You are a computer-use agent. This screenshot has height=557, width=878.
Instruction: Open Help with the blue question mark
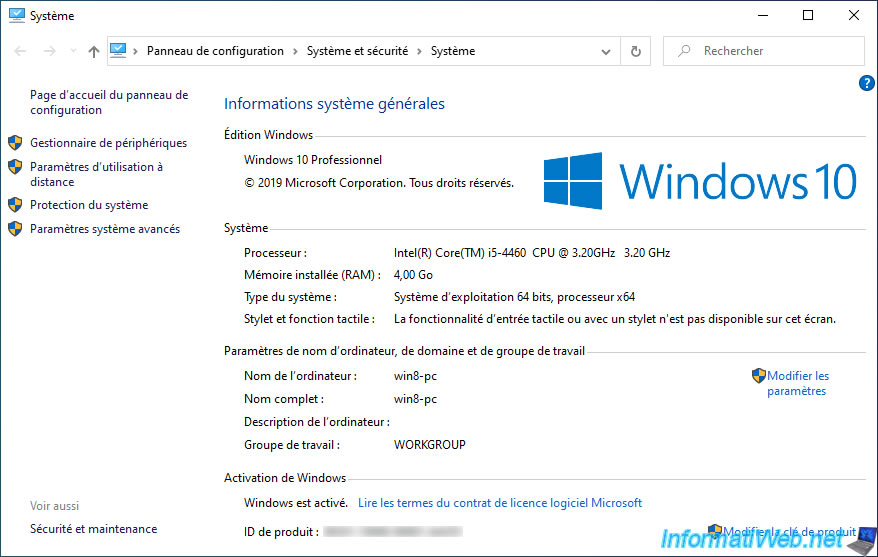(866, 83)
